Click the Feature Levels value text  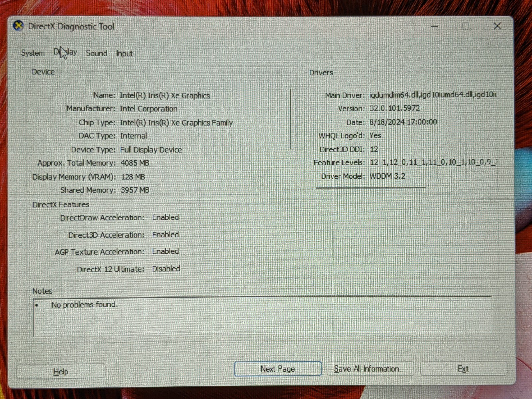point(433,162)
